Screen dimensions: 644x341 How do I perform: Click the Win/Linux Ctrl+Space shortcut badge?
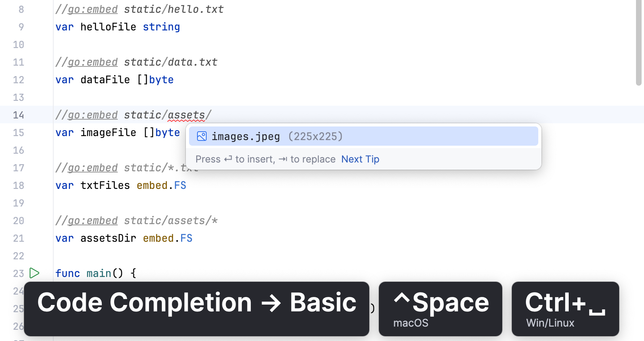pos(565,309)
